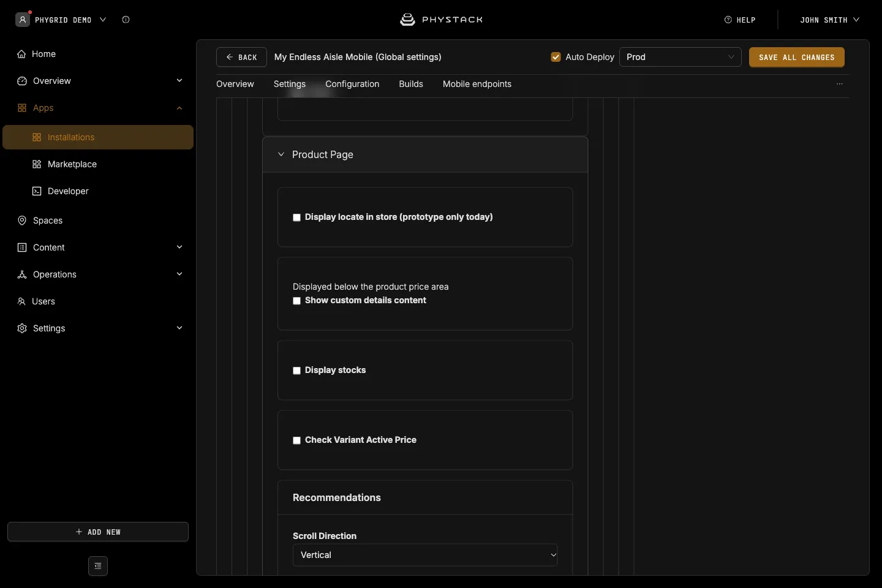Screen dimensions: 882x588
Task: Expand the Overview sidebar menu
Action: 179,81
